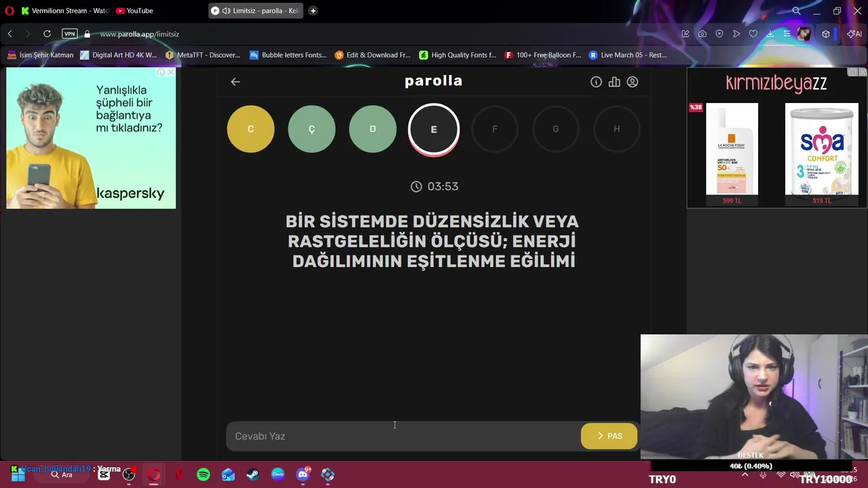Switch to Limitsiz - parolla tab
Viewport: 868px width, 488px height.
tap(256, 11)
